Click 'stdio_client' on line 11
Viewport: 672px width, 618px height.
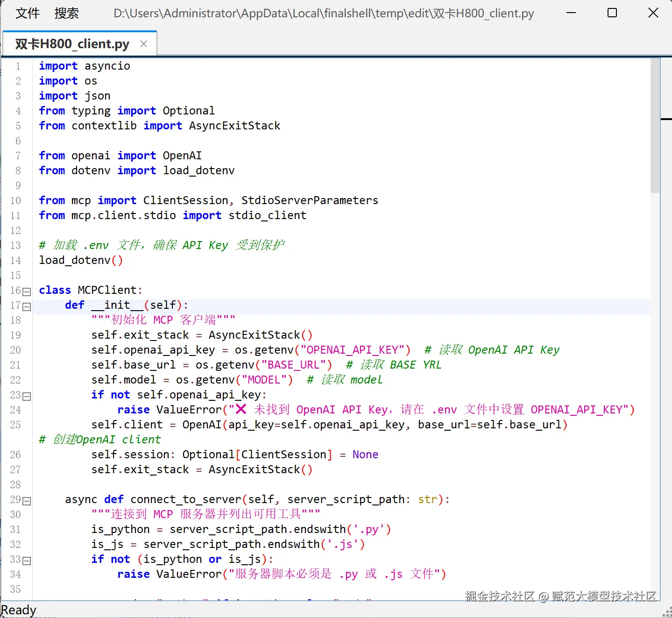tap(268, 215)
